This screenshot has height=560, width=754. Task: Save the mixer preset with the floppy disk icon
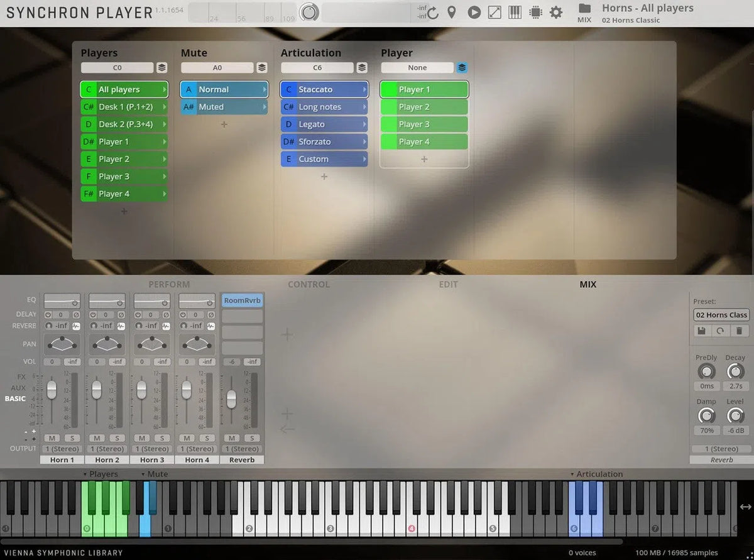[x=701, y=331]
